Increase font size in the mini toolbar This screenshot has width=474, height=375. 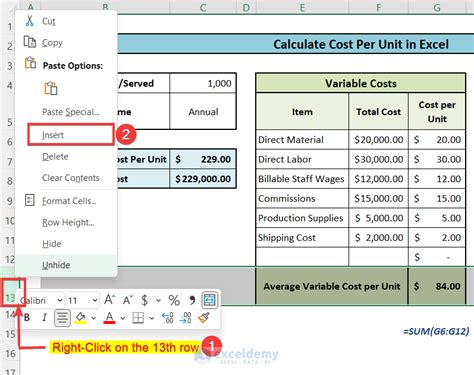point(110,300)
